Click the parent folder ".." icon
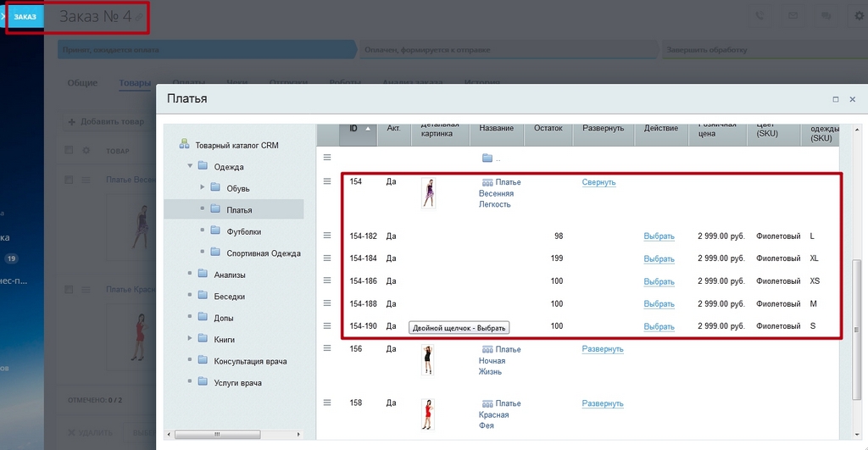This screenshot has width=868, height=450. coord(487,158)
